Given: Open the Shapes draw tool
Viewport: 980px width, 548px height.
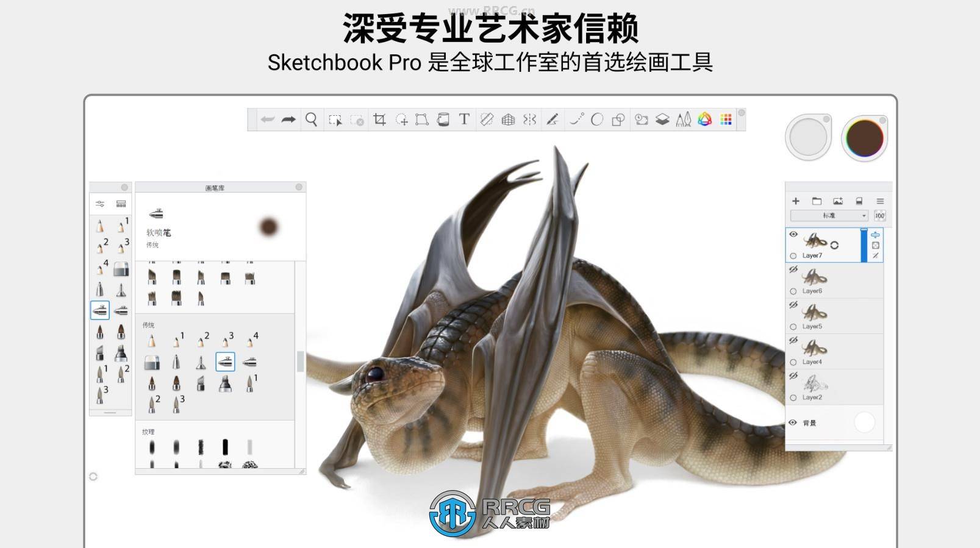Looking at the screenshot, I should [x=618, y=119].
